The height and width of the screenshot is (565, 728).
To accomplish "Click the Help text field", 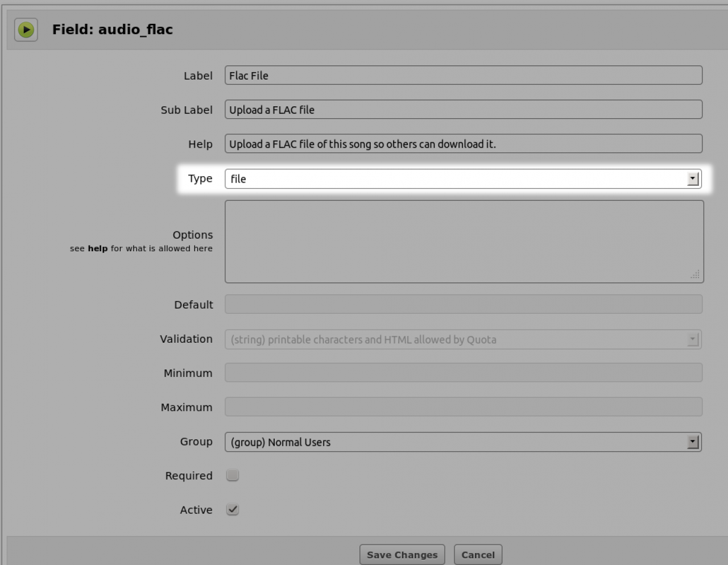I will pyautogui.click(x=463, y=144).
